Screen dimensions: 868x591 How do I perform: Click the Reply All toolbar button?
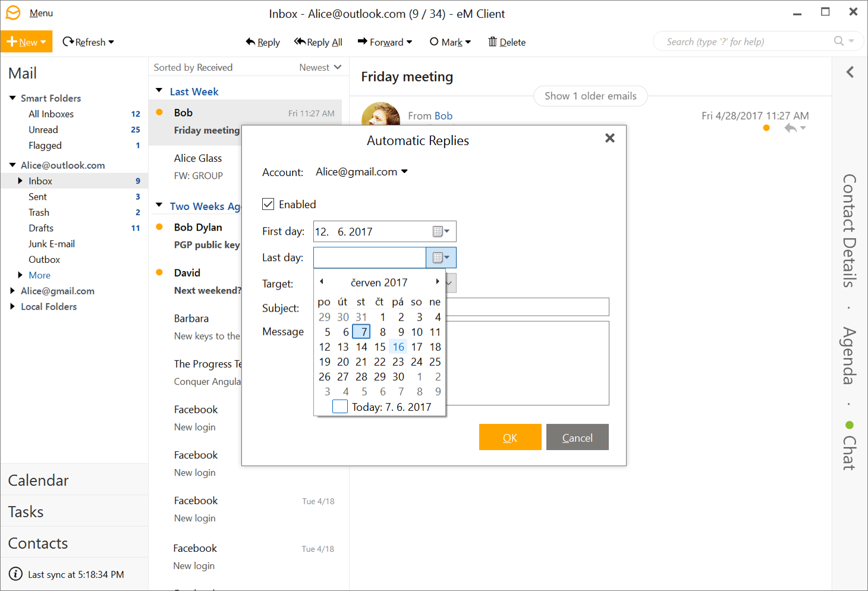point(319,42)
